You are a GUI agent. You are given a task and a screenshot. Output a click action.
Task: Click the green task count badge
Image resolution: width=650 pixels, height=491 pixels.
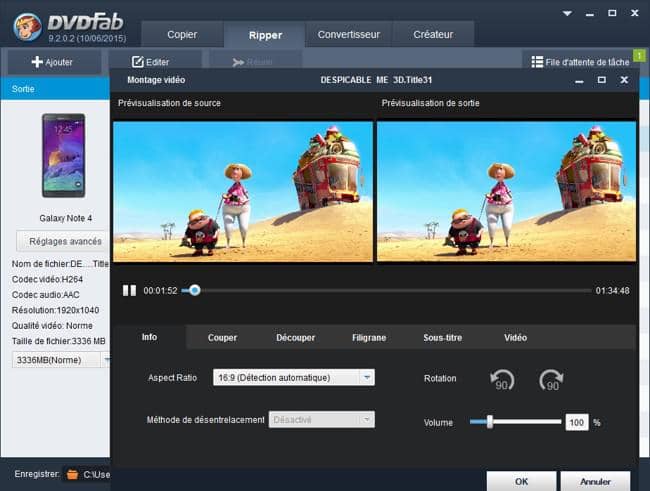639,55
